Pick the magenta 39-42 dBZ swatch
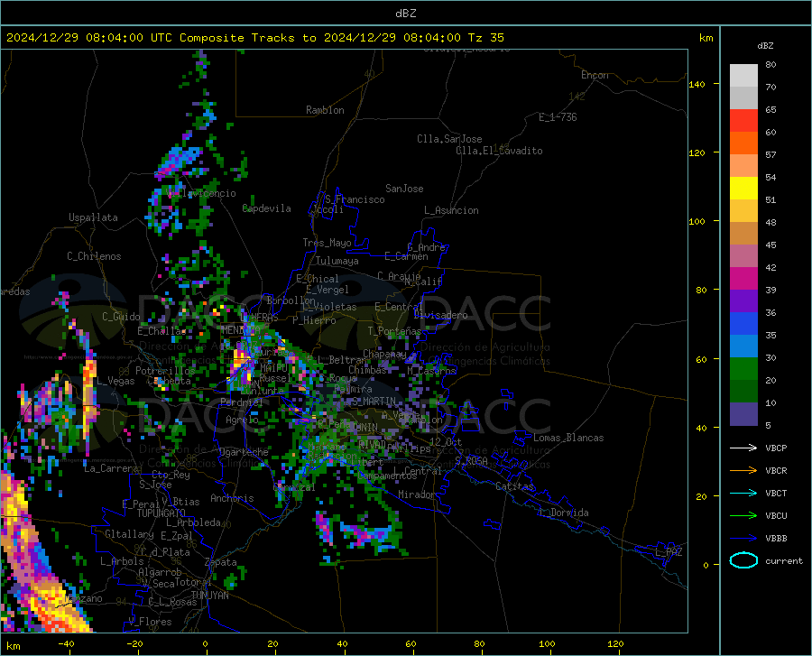Screen dimensions: 812x656 743,279
